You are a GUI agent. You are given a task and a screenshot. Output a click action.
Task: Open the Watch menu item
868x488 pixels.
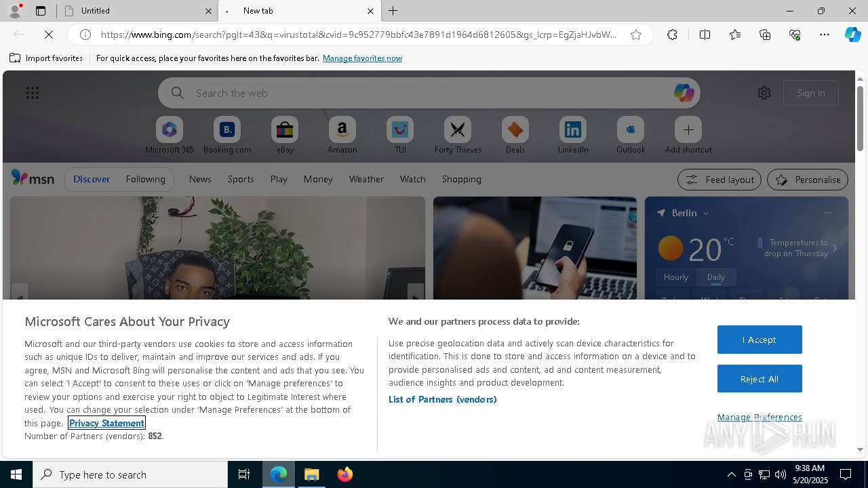[413, 179]
